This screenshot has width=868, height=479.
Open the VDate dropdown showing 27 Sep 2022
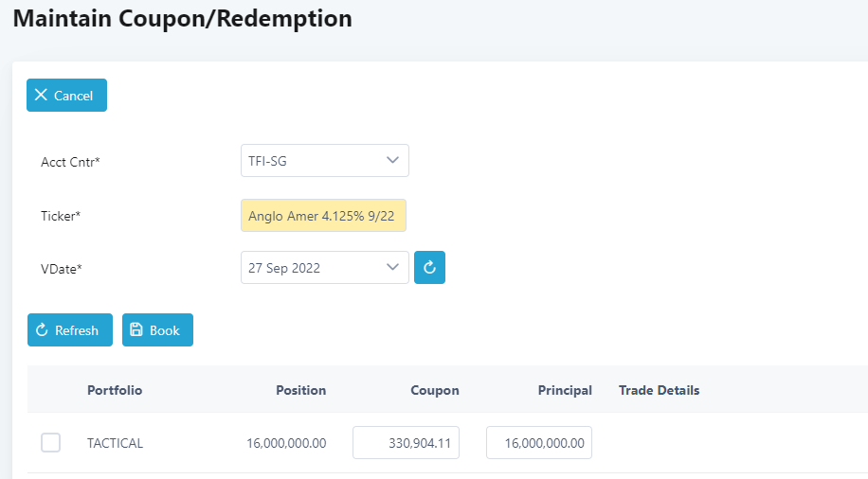[324, 268]
